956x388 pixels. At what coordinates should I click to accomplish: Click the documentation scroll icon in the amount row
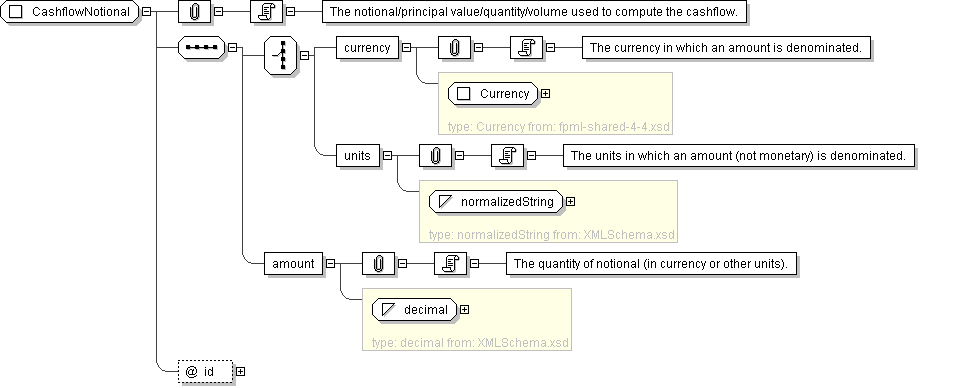[450, 264]
